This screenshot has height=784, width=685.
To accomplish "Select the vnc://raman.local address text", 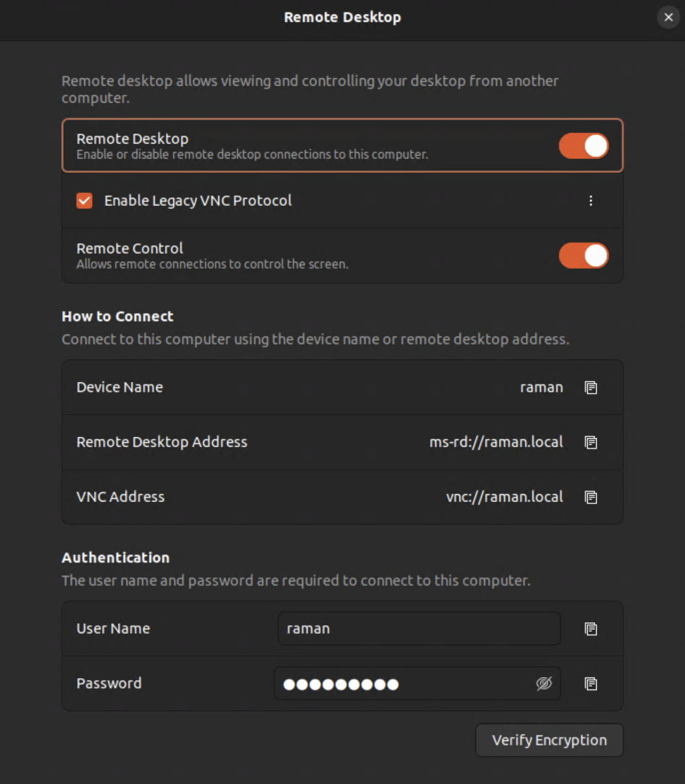I will tap(504, 497).
